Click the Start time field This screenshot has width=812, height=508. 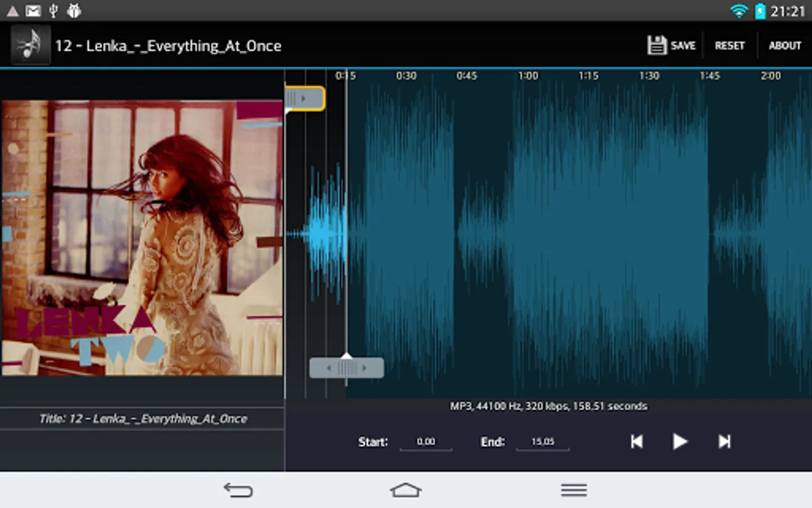(426, 442)
